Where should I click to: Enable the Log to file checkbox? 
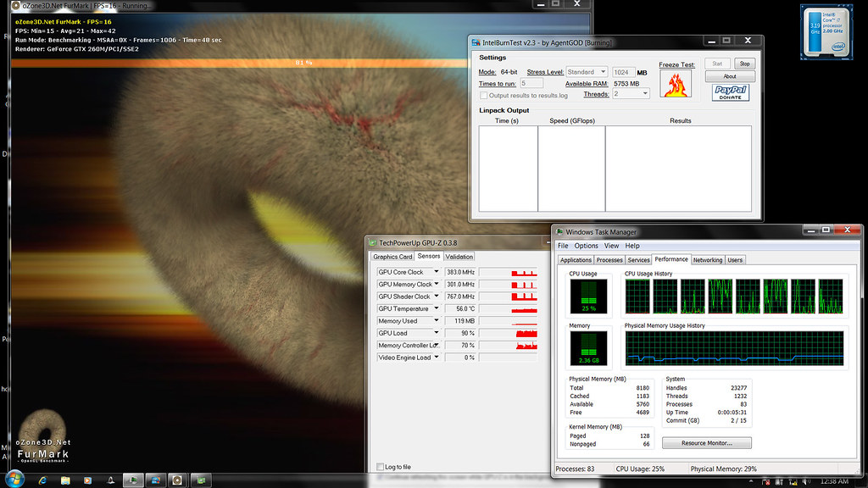[x=381, y=467]
